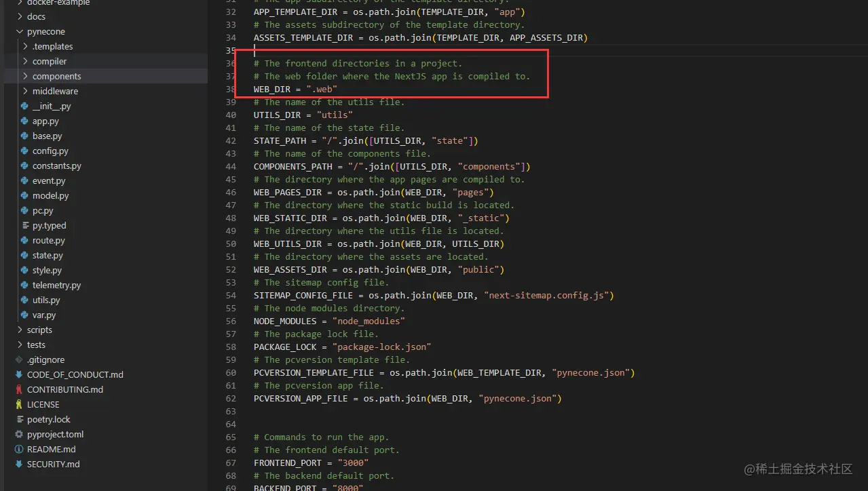Click the markdown icon beside CODE_OF_CONDUCT.md
Viewport: 868px width, 491px height.
[19, 375]
